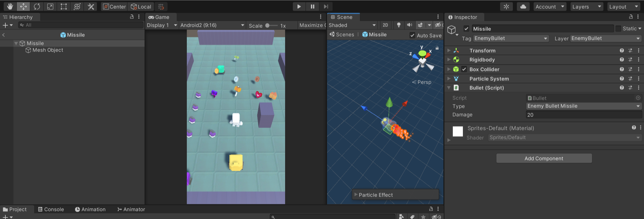Viewport: 644px width, 219px height.
Task: Click Missile breadcrumb in Scene view
Action: coord(374,34)
